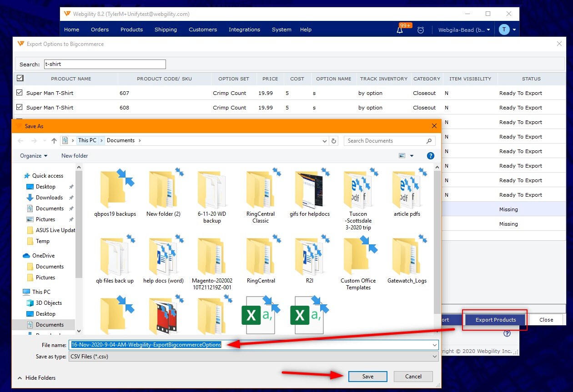The height and width of the screenshot is (392, 573).
Task: Select the qbpos19 backups folder
Action: [116, 194]
